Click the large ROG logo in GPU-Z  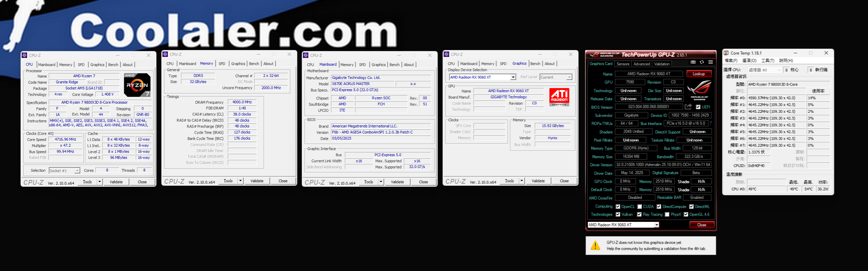(699, 90)
